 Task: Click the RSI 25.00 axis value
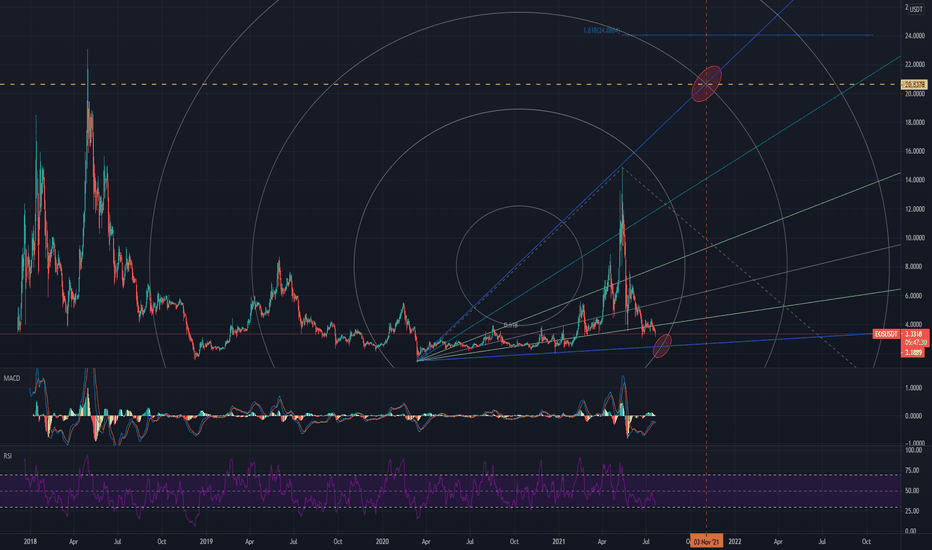914,511
